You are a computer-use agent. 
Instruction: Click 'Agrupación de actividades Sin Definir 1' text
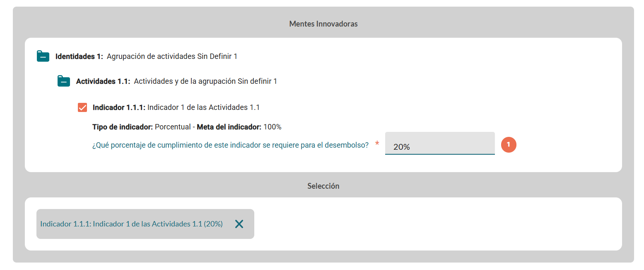click(x=172, y=56)
